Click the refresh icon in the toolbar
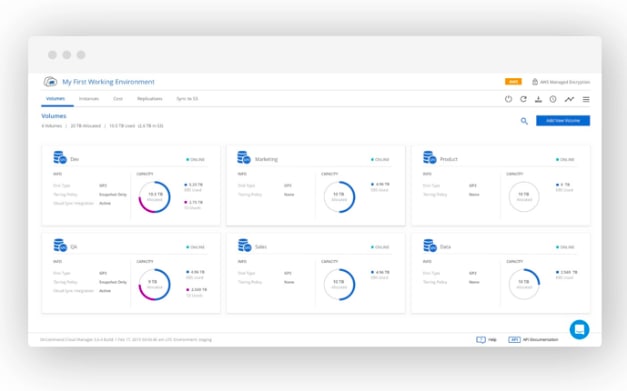 coord(523,99)
